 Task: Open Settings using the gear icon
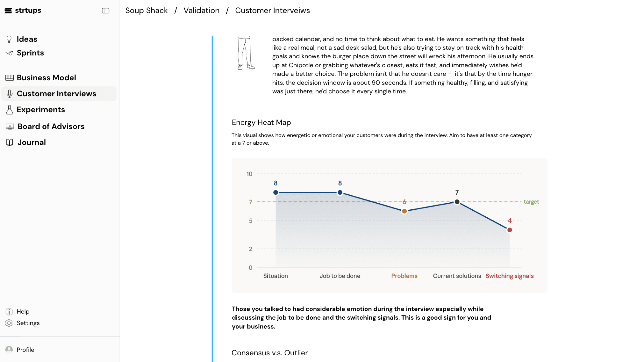(9, 323)
